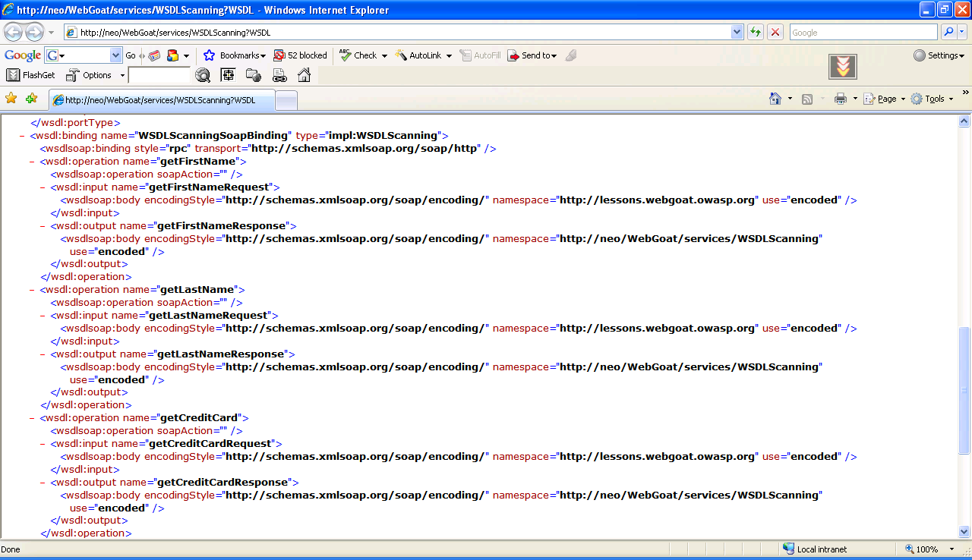The width and height of the screenshot is (972, 560).
Task: Open the Google toolbar Bookmarks menu
Action: [x=235, y=55]
